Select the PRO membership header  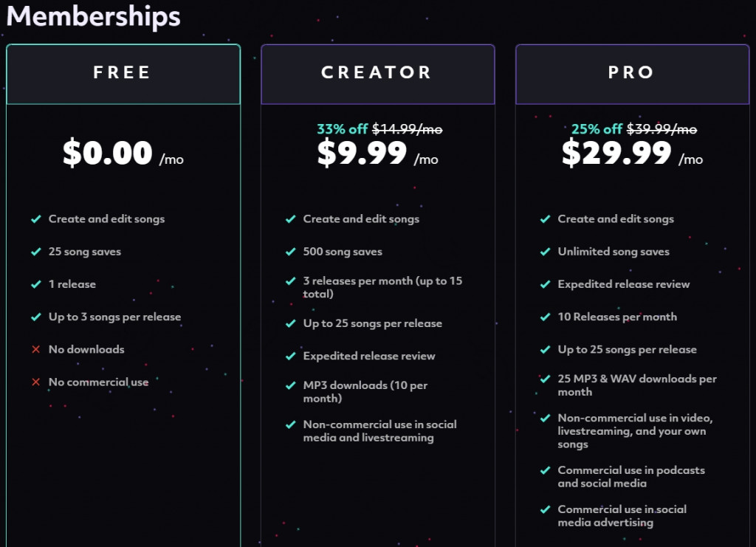(x=631, y=73)
